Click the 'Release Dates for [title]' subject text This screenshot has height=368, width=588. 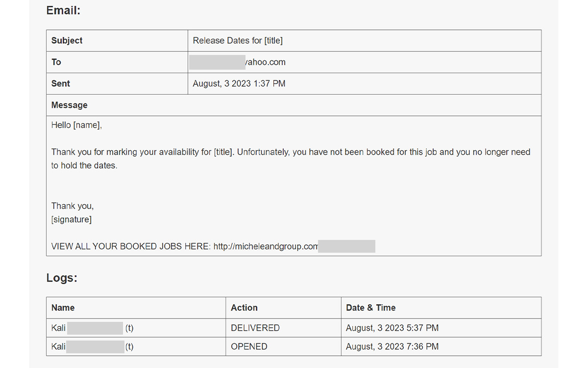point(238,41)
